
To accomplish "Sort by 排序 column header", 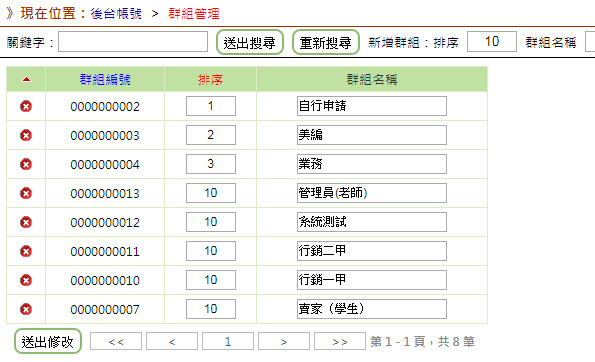I will 210,79.
